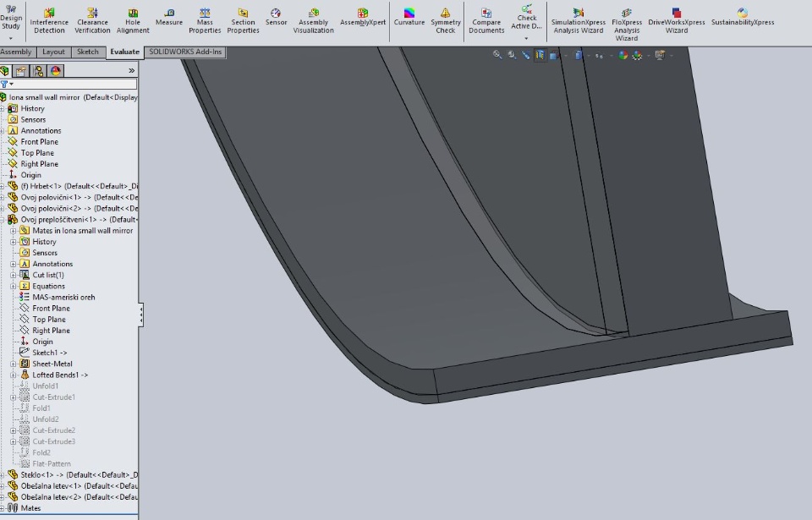Collapse FeatureManager panel with side handle
812x520 pixels.
click(141, 315)
